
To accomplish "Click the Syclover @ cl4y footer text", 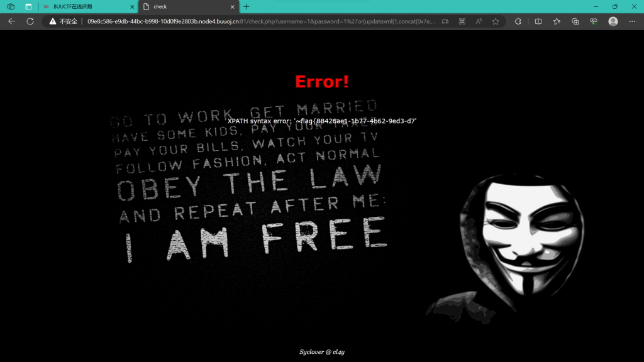I will [x=322, y=352].
